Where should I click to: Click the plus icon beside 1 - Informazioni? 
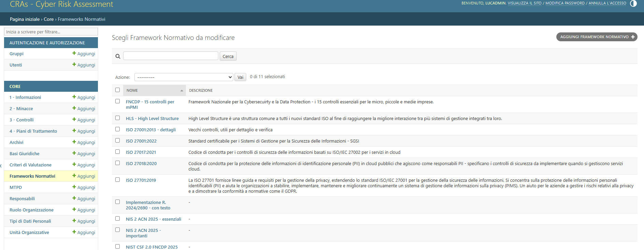coord(74,97)
